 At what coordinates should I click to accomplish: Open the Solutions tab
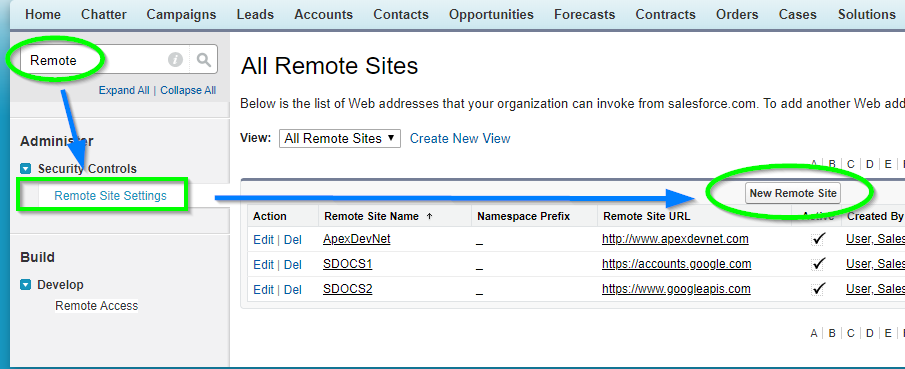[x=866, y=14]
